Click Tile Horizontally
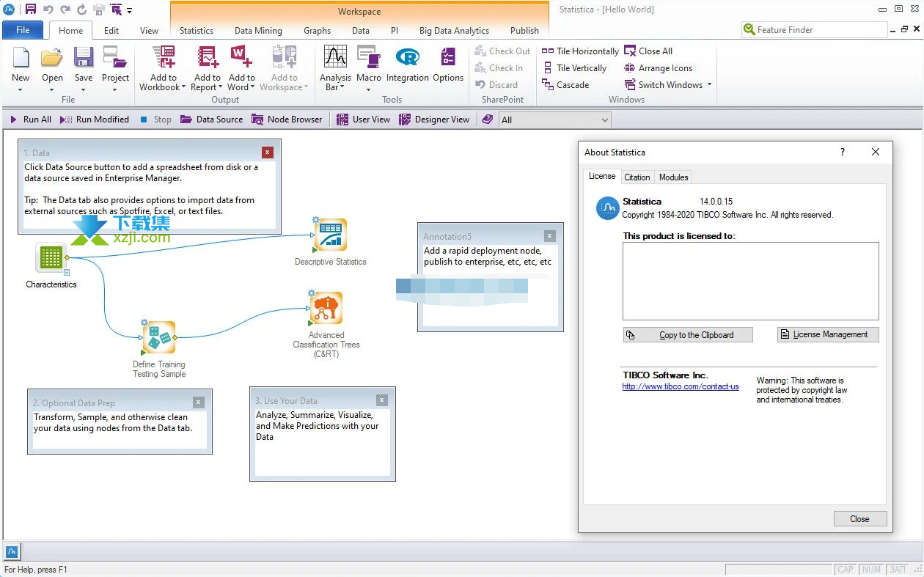Screen dimensions: 924x577 580,51
